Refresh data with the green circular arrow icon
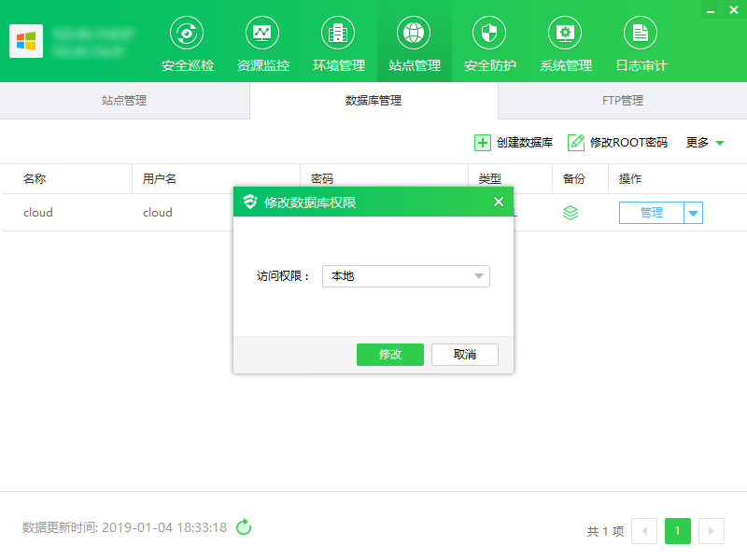This screenshot has width=747, height=560. (x=244, y=527)
